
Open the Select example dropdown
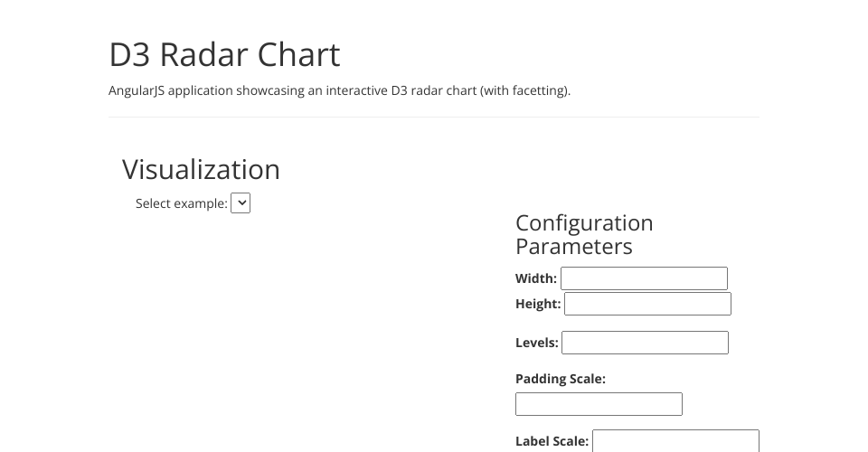[241, 202]
